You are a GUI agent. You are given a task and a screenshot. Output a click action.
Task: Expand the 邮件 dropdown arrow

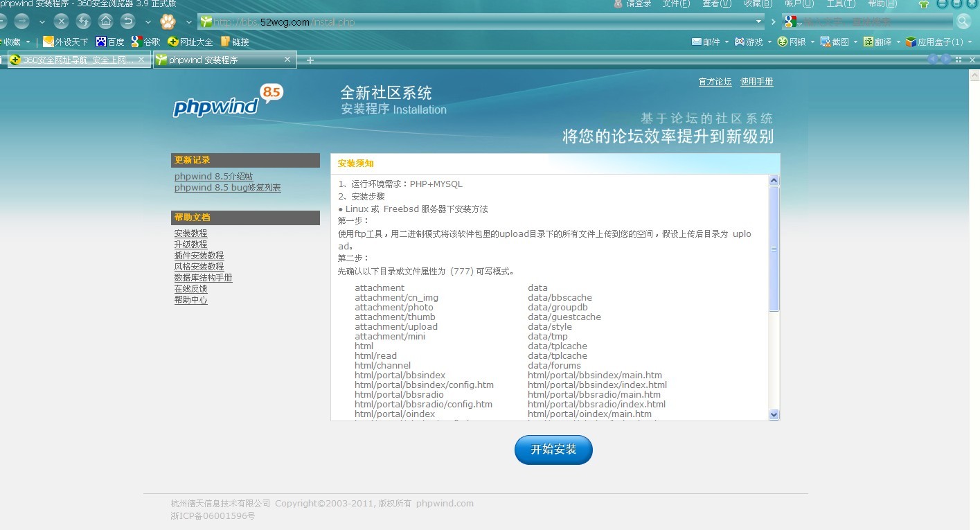(727, 42)
